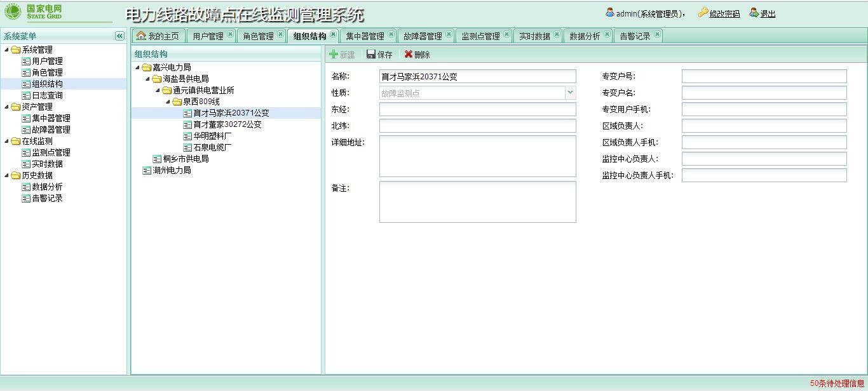Close the 故障器管理 tab
This screenshot has width=868, height=391.
(x=449, y=34)
